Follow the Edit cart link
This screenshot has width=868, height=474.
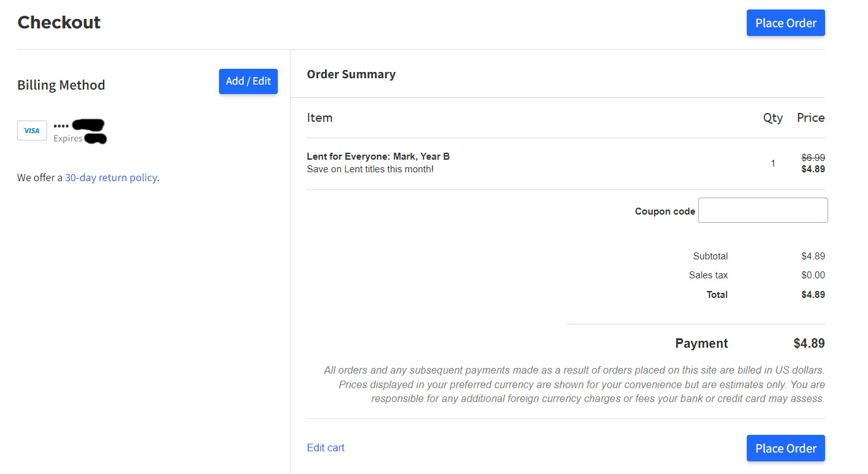coord(325,447)
